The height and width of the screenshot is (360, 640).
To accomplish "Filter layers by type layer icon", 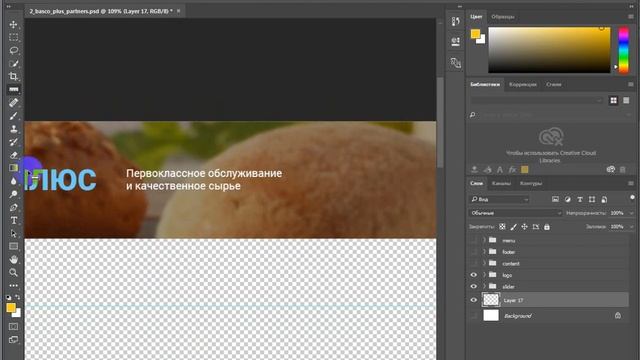I will pyautogui.click(x=580, y=199).
